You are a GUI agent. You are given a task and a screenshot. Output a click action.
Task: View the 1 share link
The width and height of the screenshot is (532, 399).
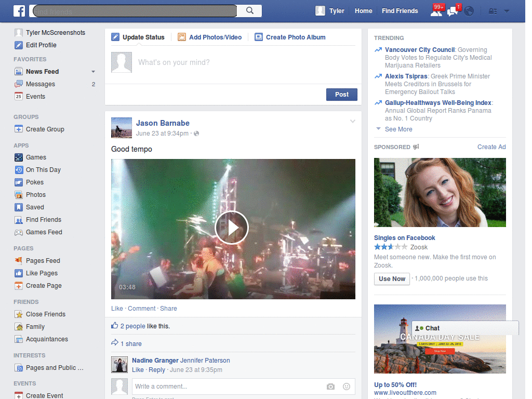131,344
